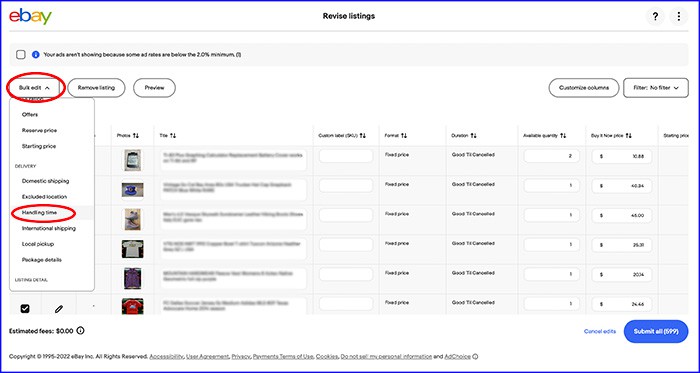This screenshot has width=700, height=373.
Task: Sort by the Buy It Now price column
Action: pos(629,135)
